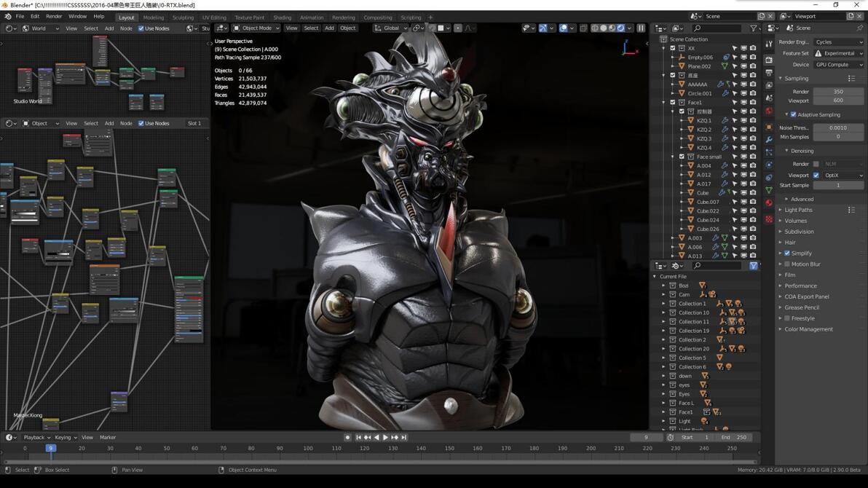This screenshot has width=868, height=488.
Task: Uncheck the Simplify option
Action: (787, 253)
